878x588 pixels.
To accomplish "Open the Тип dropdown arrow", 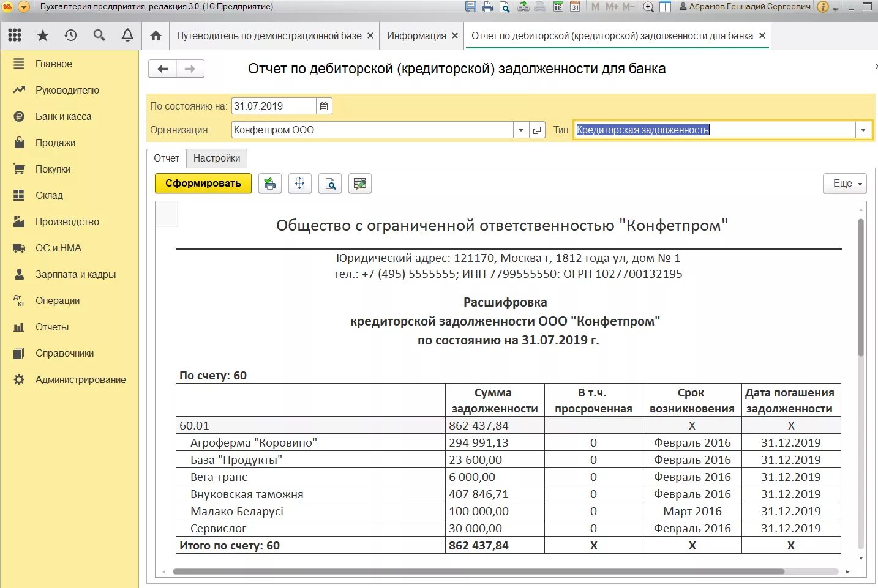I will click(863, 130).
